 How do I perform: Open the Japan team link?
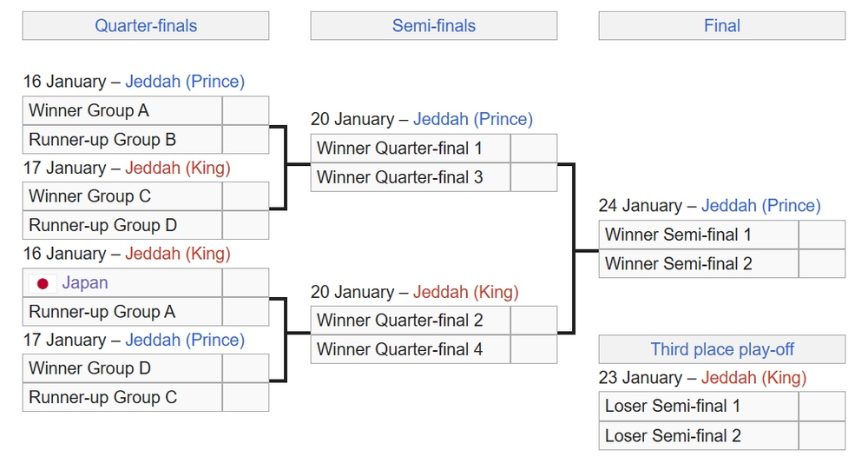click(85, 283)
